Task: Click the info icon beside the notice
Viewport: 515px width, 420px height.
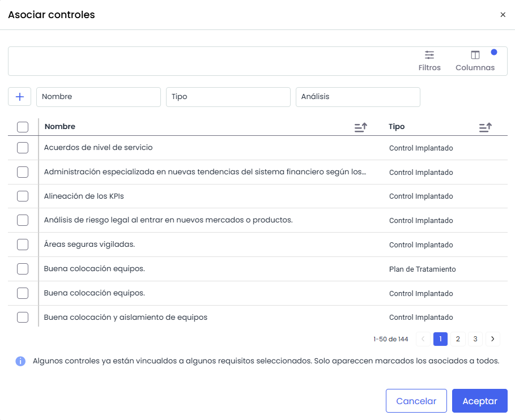Action: (20, 361)
